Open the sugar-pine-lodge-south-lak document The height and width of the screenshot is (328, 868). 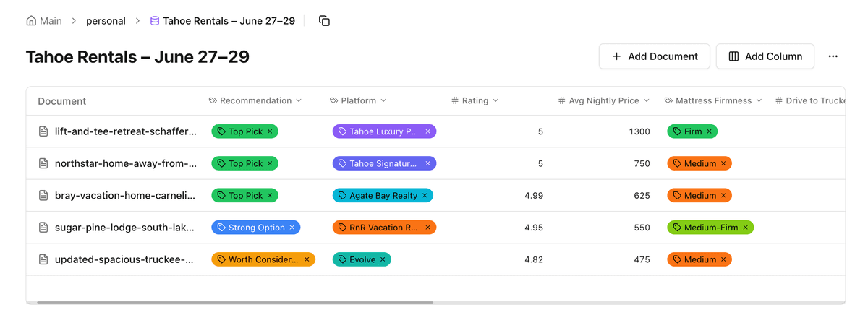(126, 227)
